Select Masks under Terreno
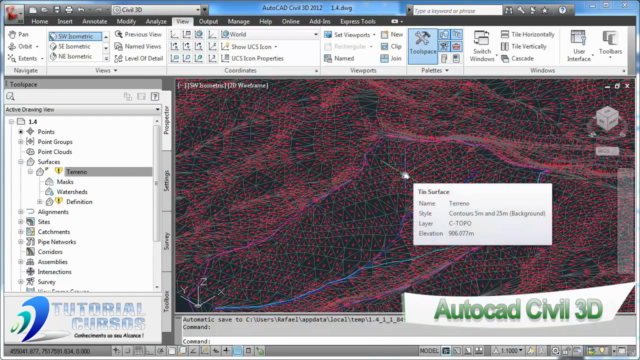 pos(65,182)
